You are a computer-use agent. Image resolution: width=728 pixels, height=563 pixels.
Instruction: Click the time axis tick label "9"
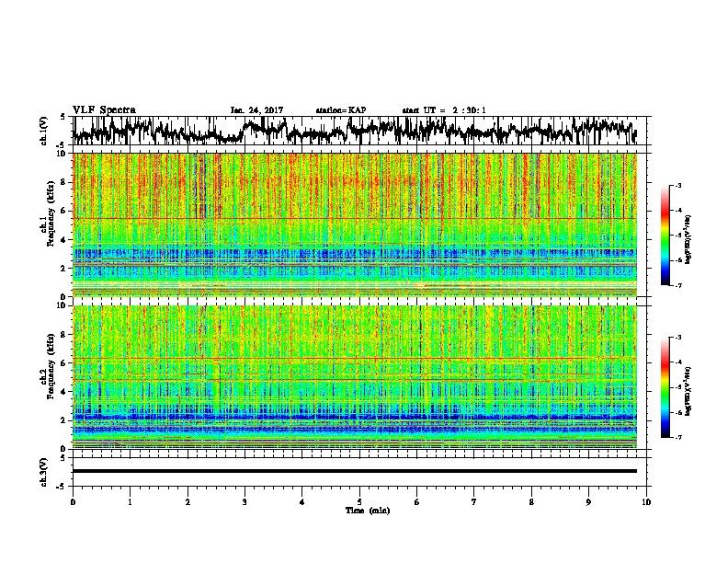click(588, 502)
